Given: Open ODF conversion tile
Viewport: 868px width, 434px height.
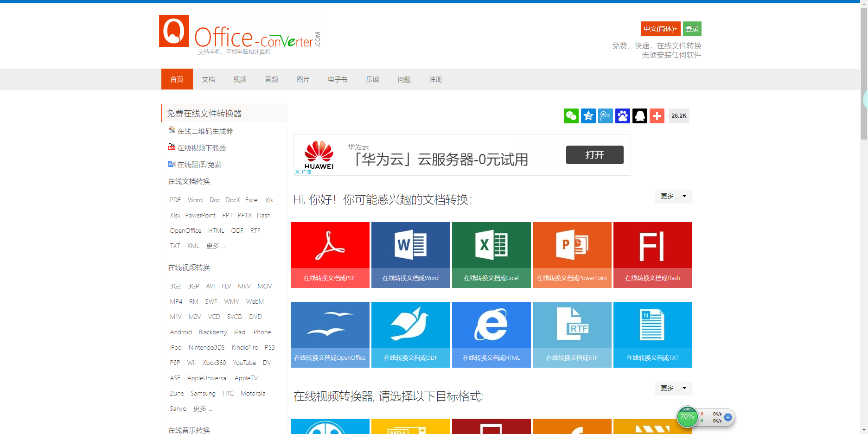Looking at the screenshot, I should click(x=411, y=335).
